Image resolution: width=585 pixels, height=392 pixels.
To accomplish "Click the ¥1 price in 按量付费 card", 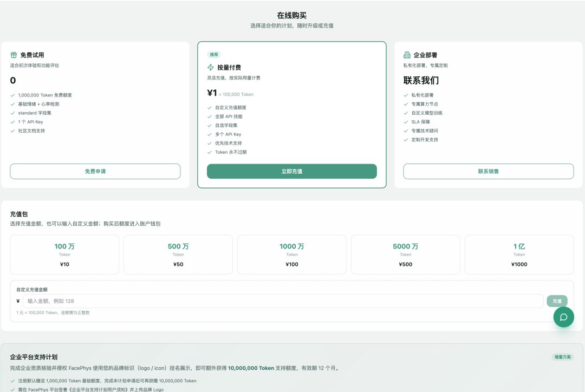I will 212,93.
